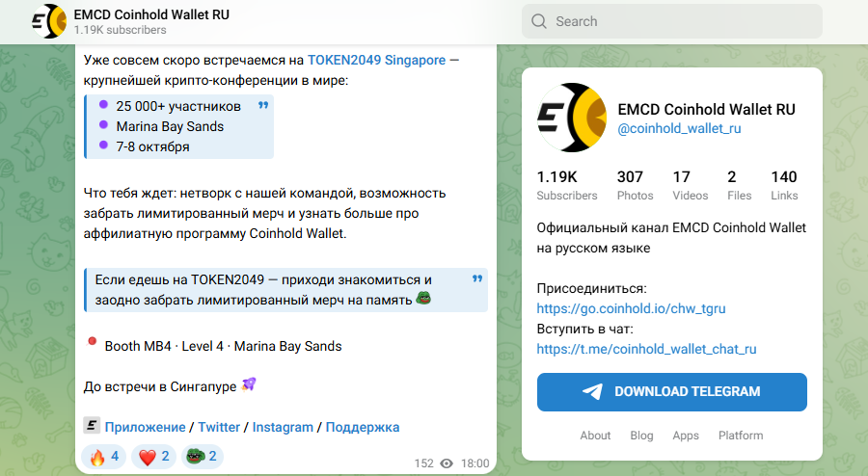868x476 pixels.
Task: Click the purple bullet beside 7-8 октября
Action: (103, 145)
